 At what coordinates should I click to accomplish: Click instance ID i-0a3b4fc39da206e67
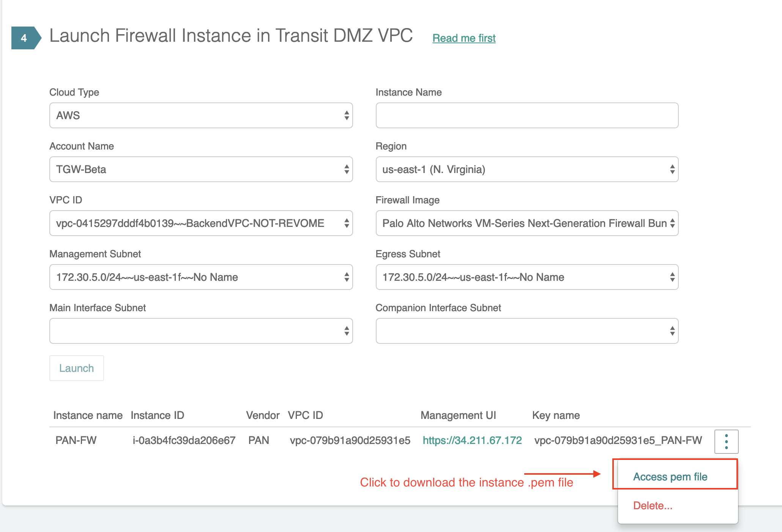(184, 440)
